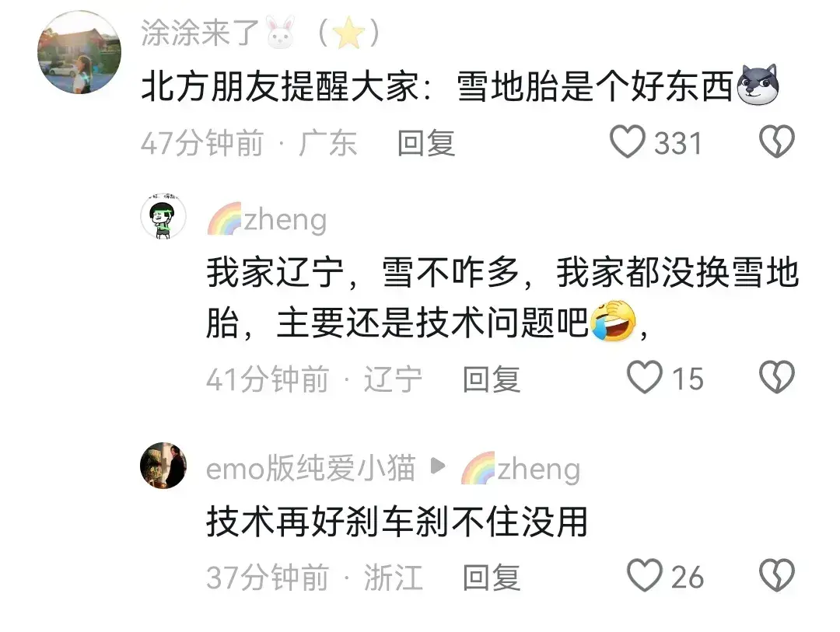Like emo版纯爱小猫's reply with 26 likes
840x632 pixels.
[x=645, y=576]
